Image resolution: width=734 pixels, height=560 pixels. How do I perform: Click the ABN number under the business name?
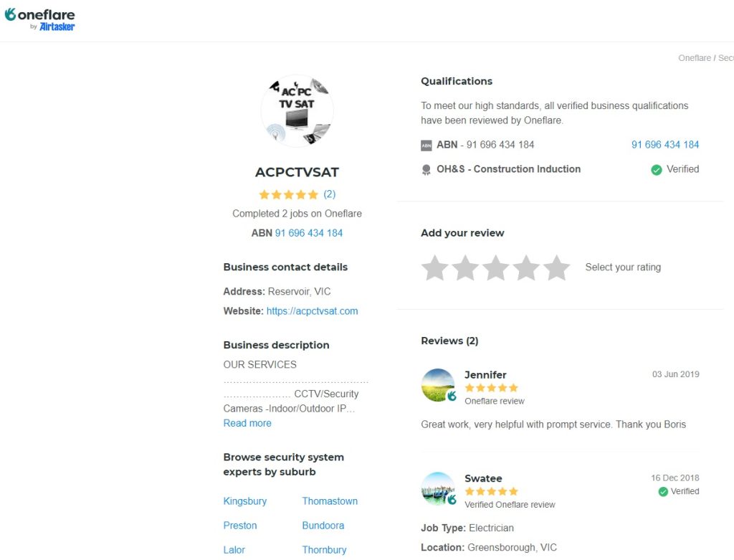[309, 233]
